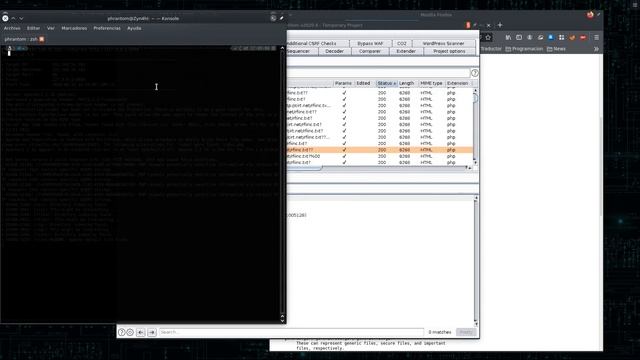Open the News bookmarks folder
The width and height of the screenshot is (640, 360).
coord(556,49)
